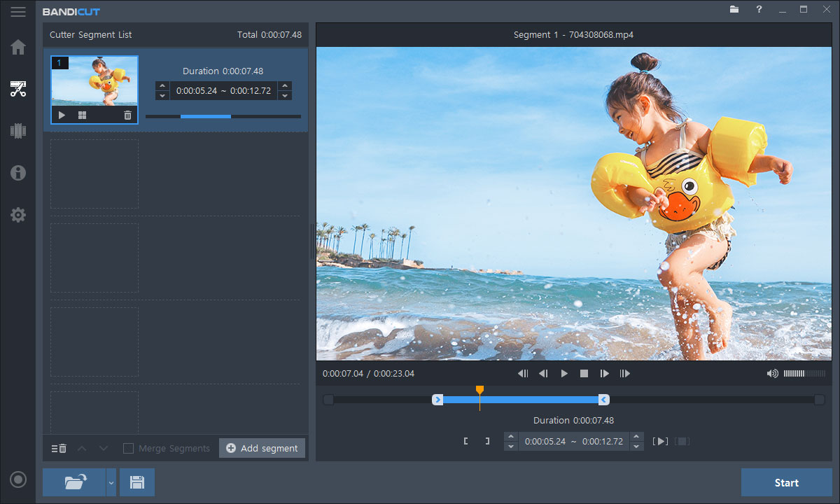Screen dimensions: 840x504
Task: Play segment 1 from its thumbnail play button
Action: click(61, 115)
